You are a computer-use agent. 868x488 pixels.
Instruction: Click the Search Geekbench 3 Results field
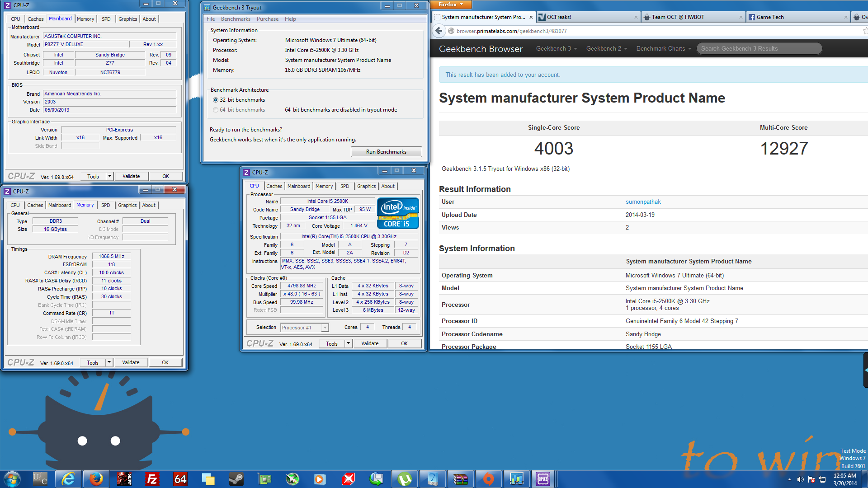point(759,49)
